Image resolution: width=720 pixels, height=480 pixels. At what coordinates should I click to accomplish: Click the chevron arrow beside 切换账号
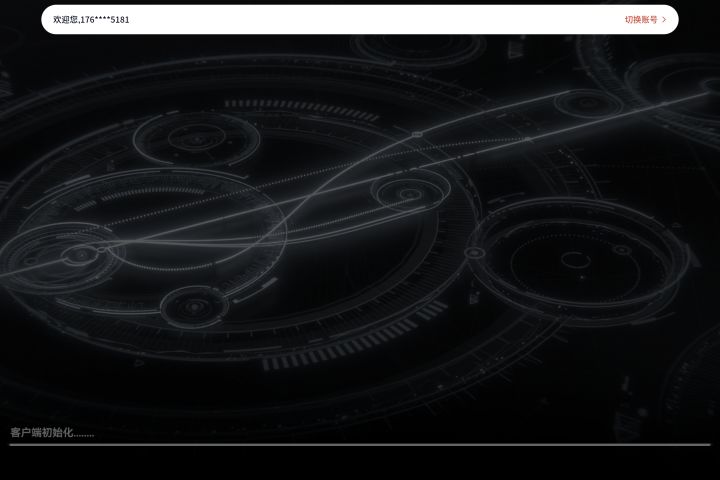pos(664,19)
